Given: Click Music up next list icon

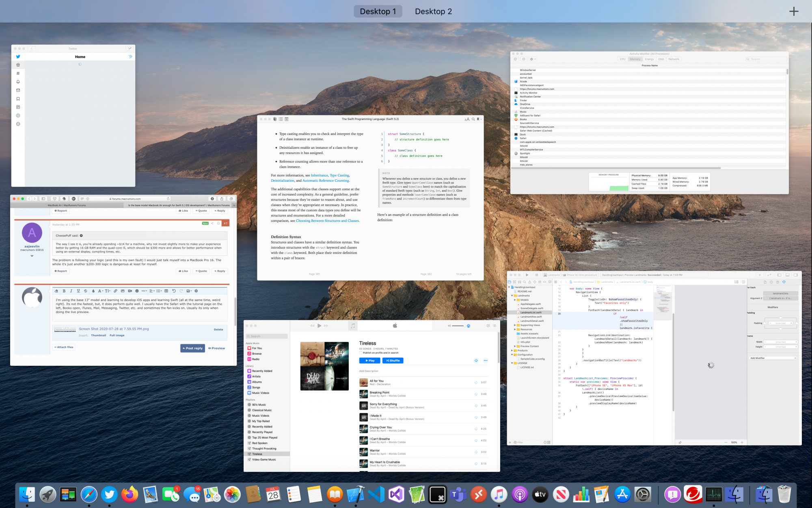Looking at the screenshot, I should (495, 326).
